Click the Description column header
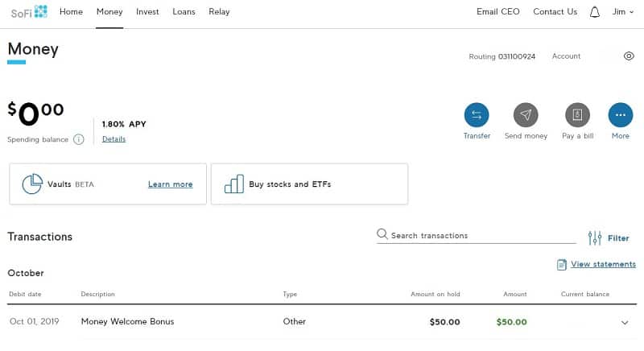The height and width of the screenshot is (351, 644). pyautogui.click(x=97, y=294)
